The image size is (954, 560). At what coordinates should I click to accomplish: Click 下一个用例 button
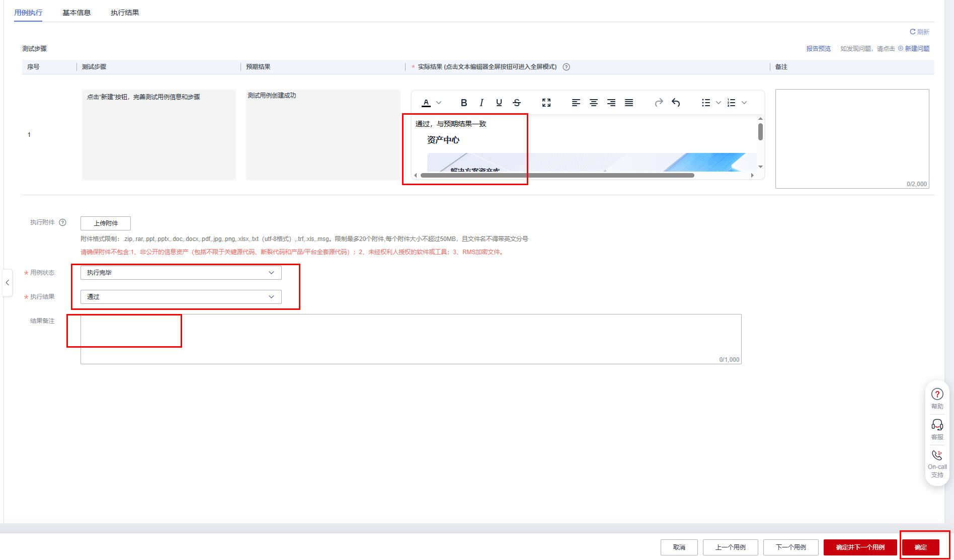click(791, 547)
